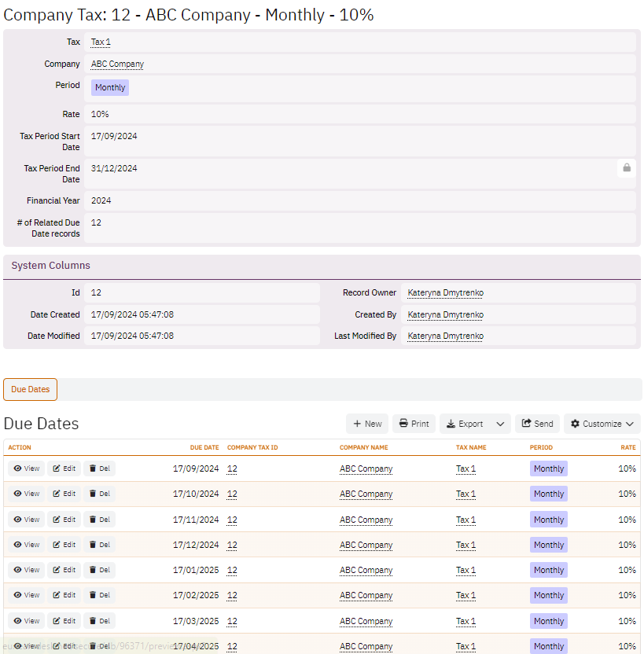Click the lock icon beside Tax Period End Date
The image size is (644, 654).
coord(627,167)
